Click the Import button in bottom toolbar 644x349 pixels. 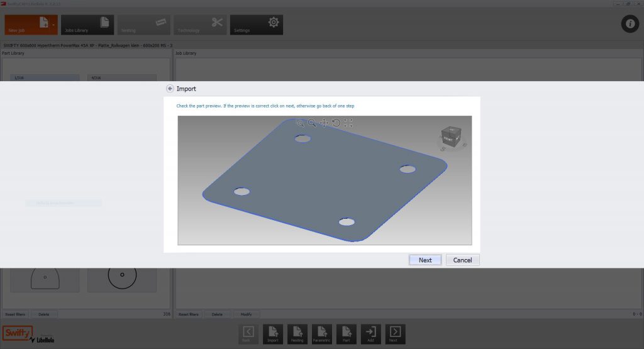(273, 334)
